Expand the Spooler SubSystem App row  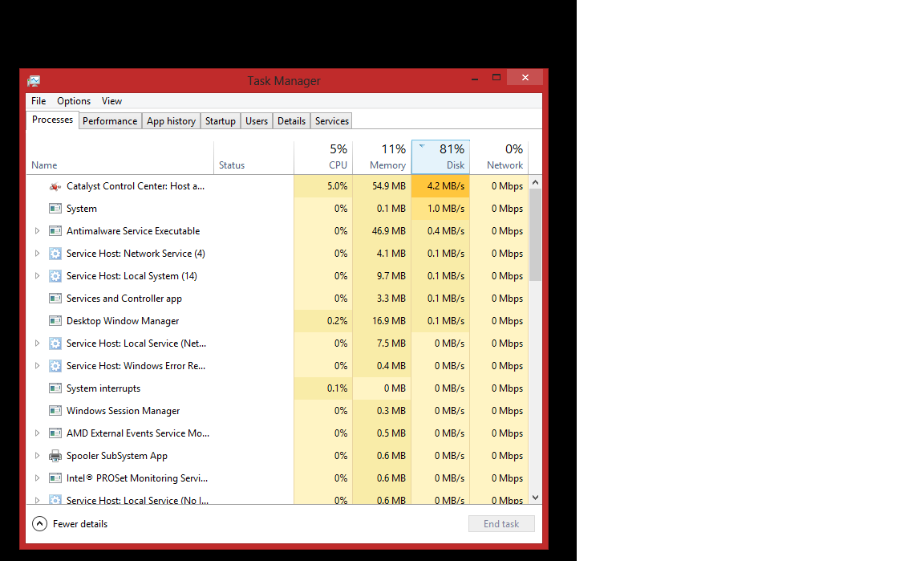[x=37, y=455]
